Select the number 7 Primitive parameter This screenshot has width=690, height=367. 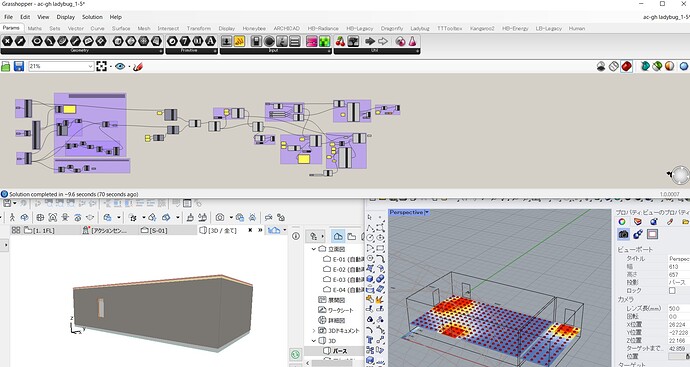185,41
